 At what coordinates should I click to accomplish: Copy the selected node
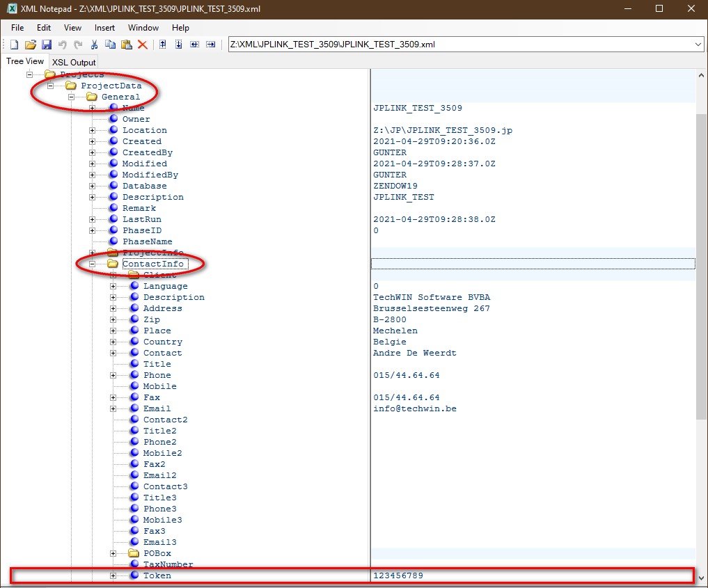click(x=110, y=45)
